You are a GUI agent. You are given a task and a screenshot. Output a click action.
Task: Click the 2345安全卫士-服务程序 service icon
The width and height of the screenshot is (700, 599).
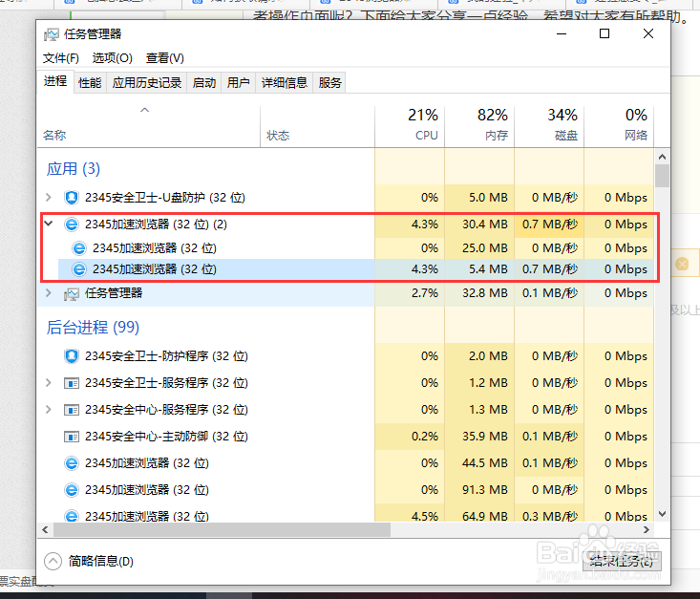coord(72,383)
